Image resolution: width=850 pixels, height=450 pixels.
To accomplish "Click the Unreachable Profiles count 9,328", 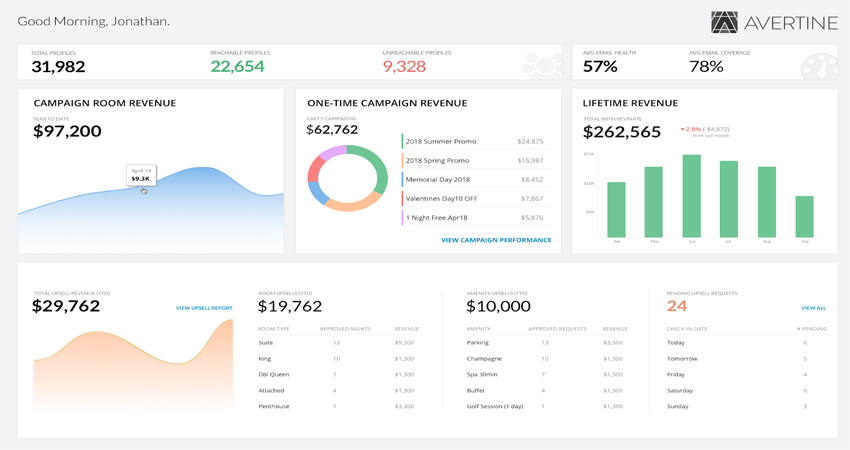I will tap(404, 67).
